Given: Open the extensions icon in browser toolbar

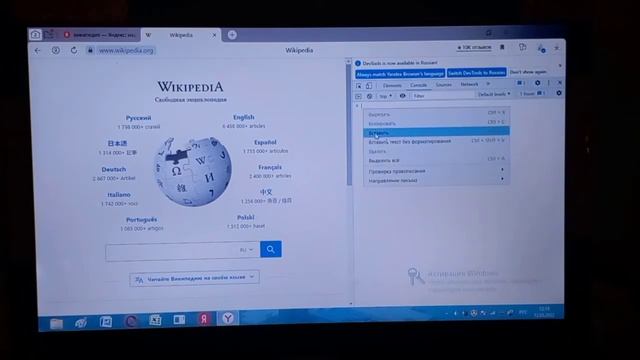Looking at the screenshot, I should [522, 47].
